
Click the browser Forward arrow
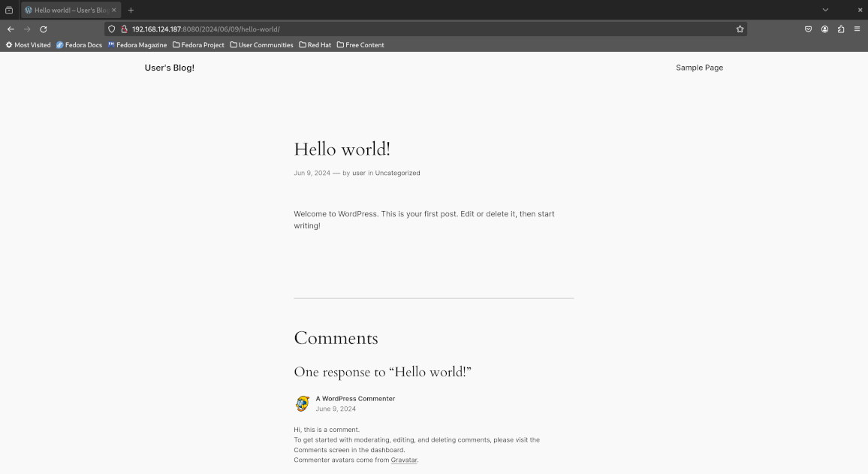click(27, 29)
